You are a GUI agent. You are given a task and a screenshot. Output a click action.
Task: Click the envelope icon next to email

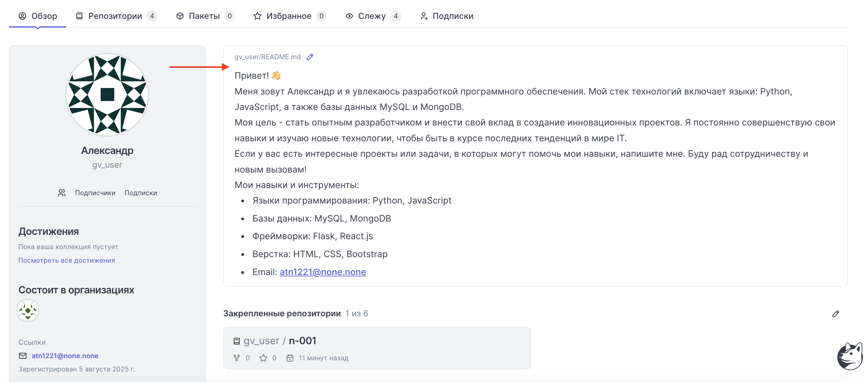(x=23, y=355)
